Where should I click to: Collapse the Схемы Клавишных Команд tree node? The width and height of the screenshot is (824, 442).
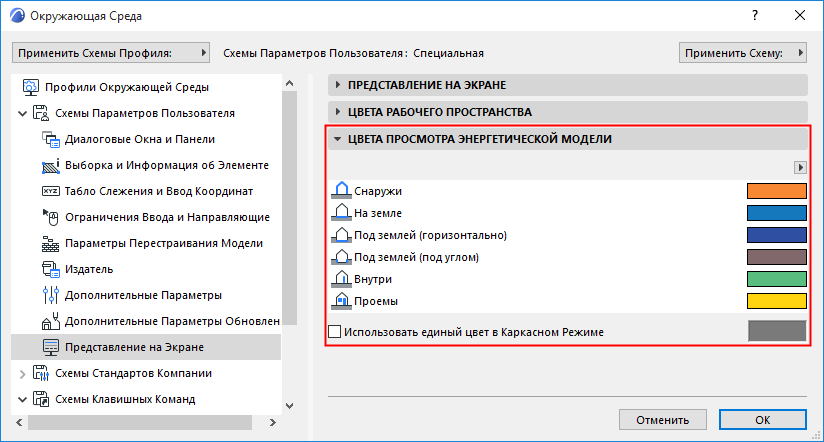click(x=23, y=399)
